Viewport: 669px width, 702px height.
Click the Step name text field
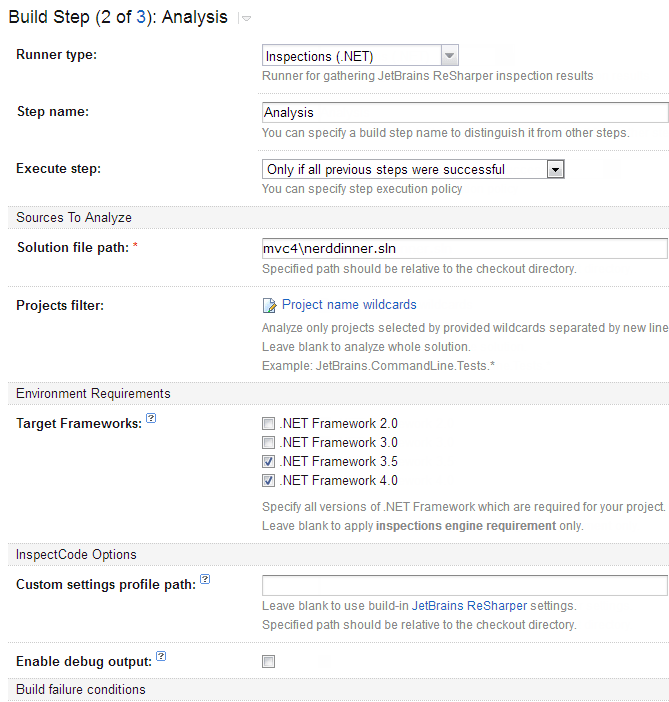pyautogui.click(x=464, y=112)
